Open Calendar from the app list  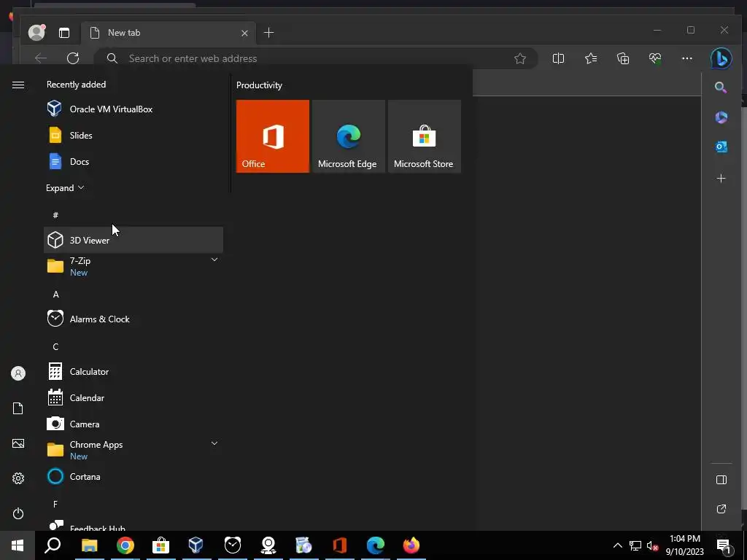coord(133,397)
